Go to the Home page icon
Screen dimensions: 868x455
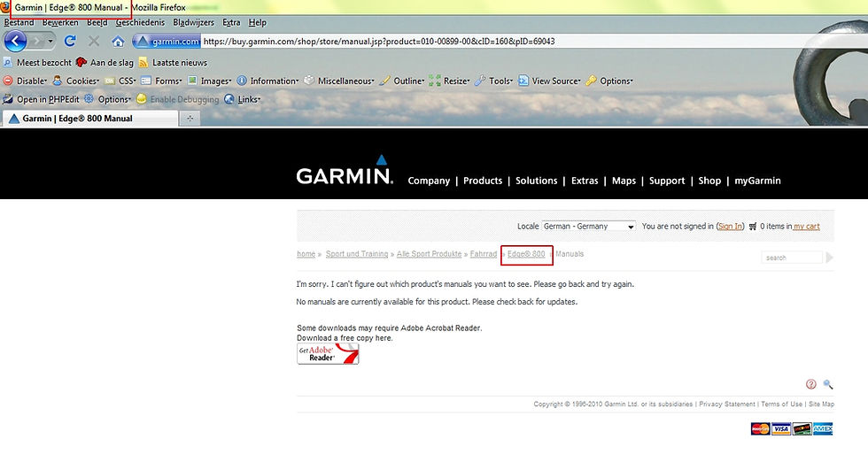[117, 42]
